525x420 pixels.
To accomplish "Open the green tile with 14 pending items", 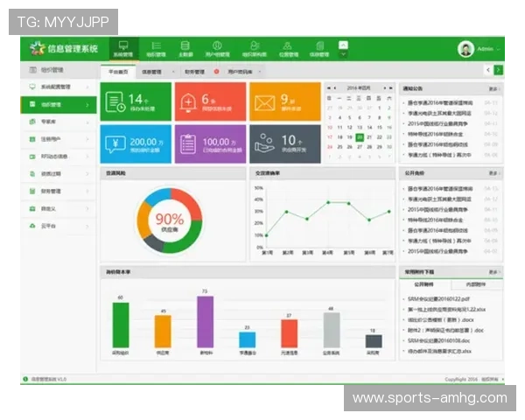I will tap(136, 101).
